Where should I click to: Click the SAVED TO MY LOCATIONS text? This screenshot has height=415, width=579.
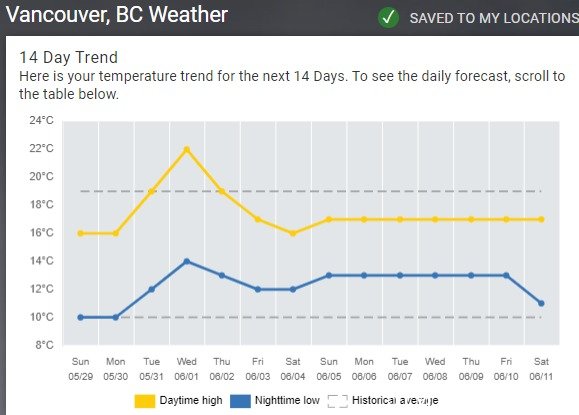494,18
